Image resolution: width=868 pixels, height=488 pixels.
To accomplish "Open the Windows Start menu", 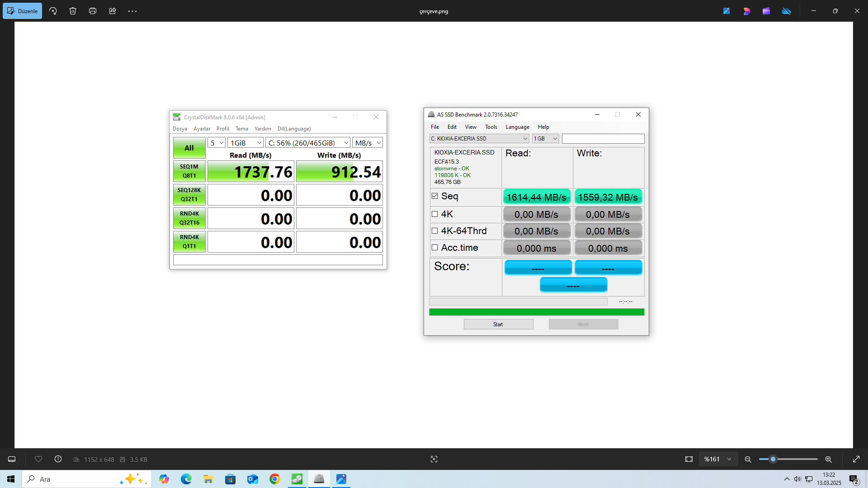I will tap(11, 479).
